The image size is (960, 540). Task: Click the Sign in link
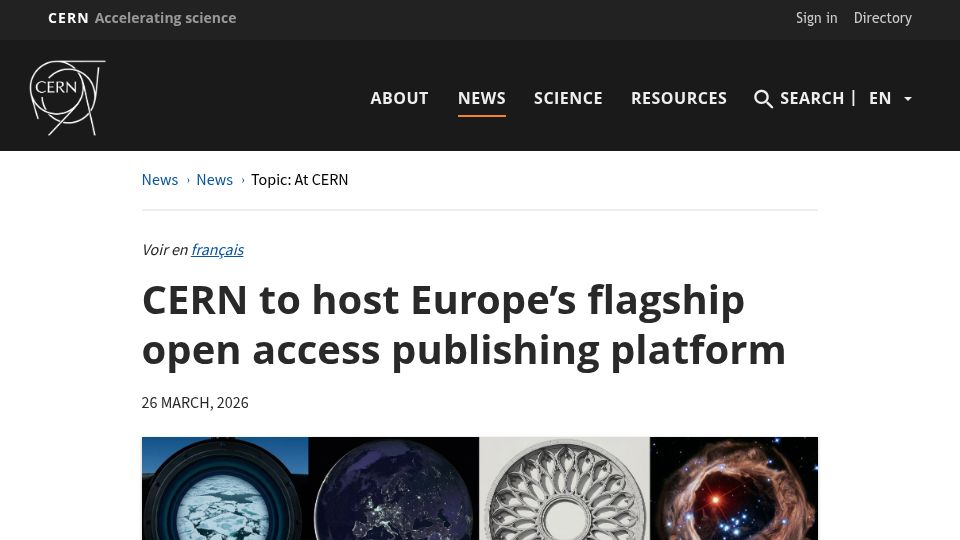tap(816, 18)
